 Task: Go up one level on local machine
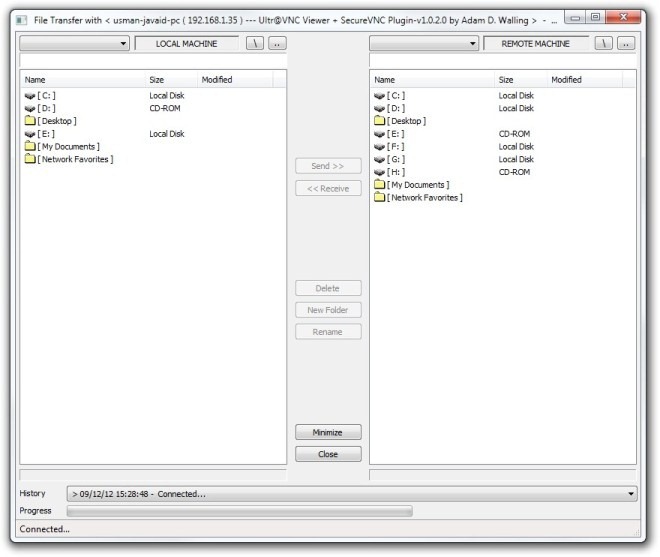(277, 43)
